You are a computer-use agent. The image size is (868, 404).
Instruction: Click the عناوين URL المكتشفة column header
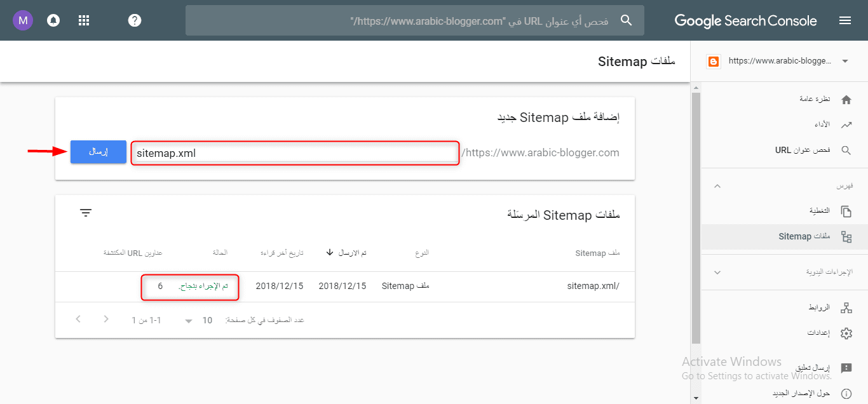tap(133, 253)
